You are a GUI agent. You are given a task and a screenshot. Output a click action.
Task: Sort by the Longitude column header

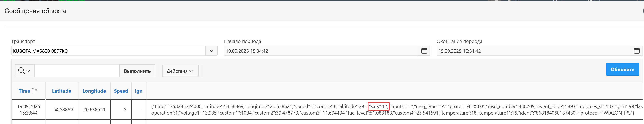[94, 91]
